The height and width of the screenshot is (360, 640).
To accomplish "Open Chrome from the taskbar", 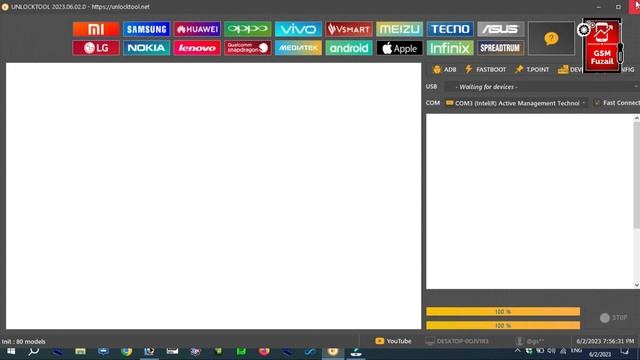I will (x=127, y=351).
